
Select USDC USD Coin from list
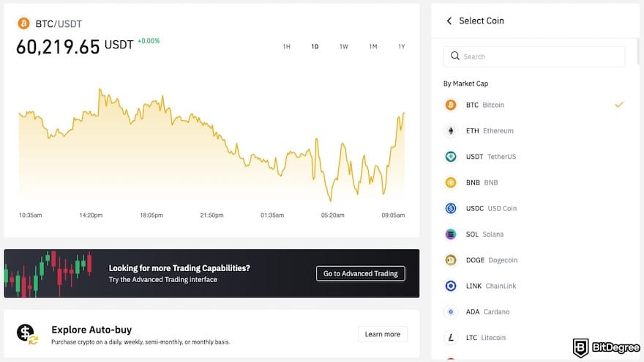point(534,208)
